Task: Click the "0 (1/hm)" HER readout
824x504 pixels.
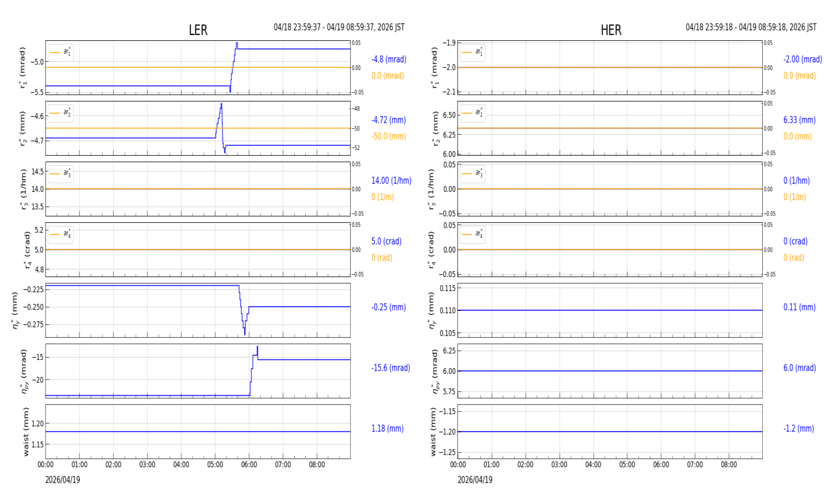Action: (797, 181)
